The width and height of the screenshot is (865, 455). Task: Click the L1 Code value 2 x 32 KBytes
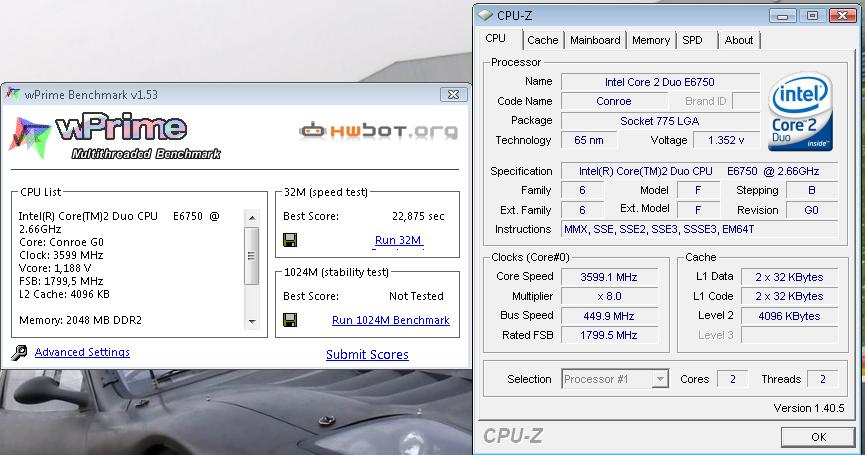(x=789, y=296)
